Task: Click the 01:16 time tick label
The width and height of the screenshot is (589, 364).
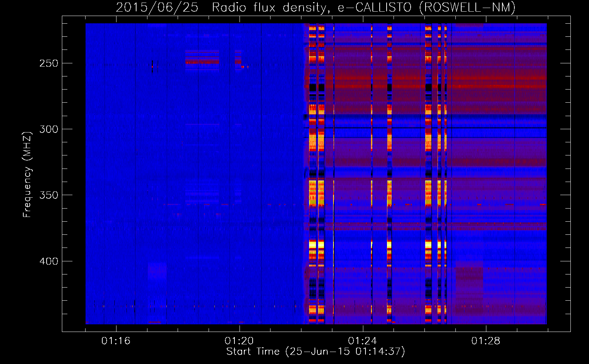Action: pos(116,341)
